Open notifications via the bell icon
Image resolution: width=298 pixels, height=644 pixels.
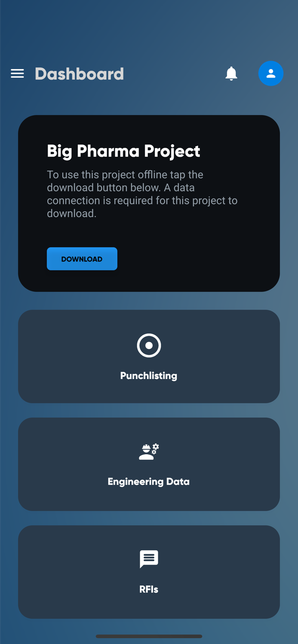231,73
